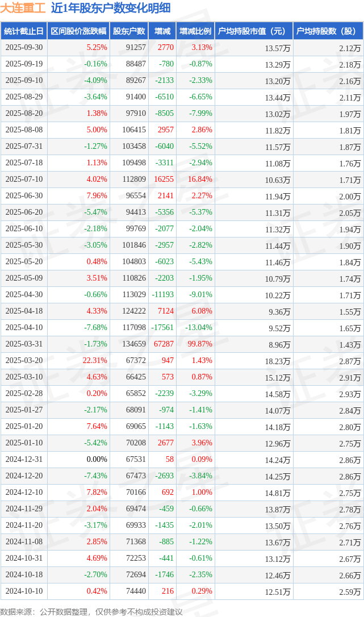The image size is (364, 617).
Task: Select the 增减比例 column header
Action: tap(195, 31)
